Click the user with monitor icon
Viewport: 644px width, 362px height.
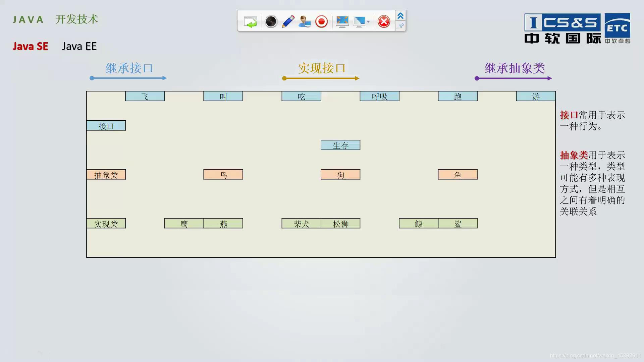(x=305, y=22)
